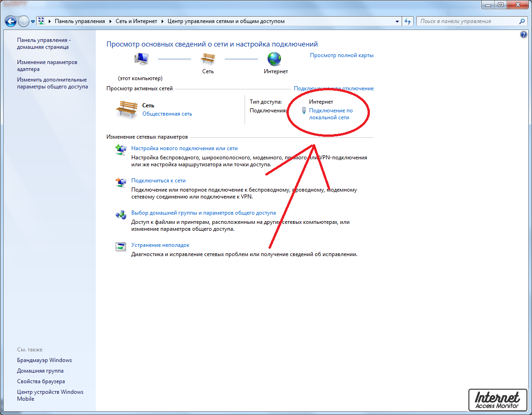Click the Forward navigation arrow button
Image resolution: width=532 pixels, height=415 pixels.
click(23, 21)
